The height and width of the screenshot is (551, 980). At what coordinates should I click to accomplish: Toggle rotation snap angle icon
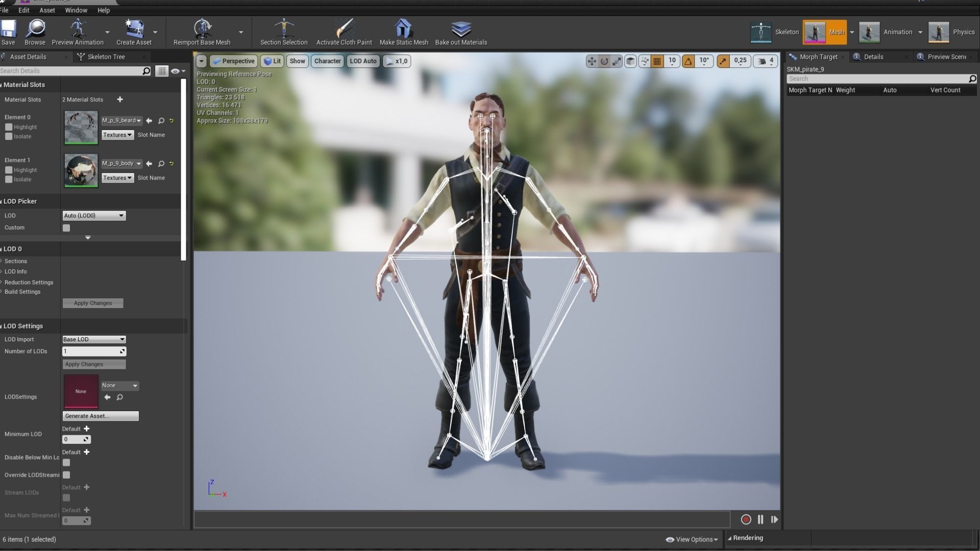tap(689, 61)
